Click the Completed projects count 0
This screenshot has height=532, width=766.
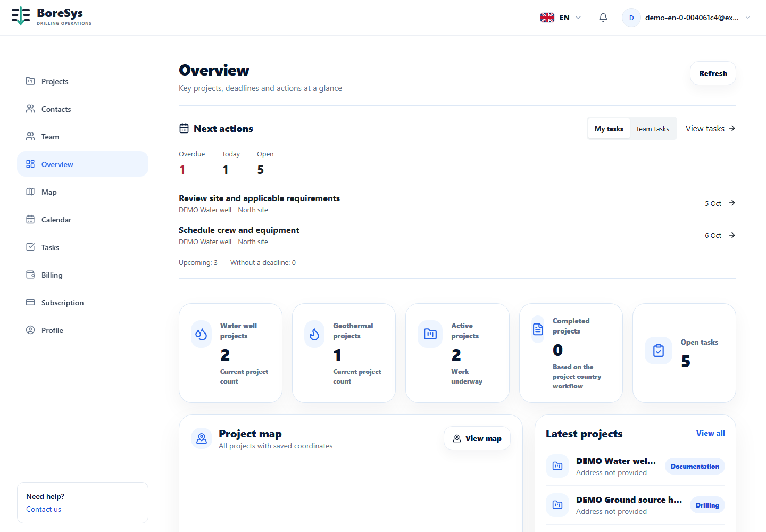pyautogui.click(x=557, y=350)
